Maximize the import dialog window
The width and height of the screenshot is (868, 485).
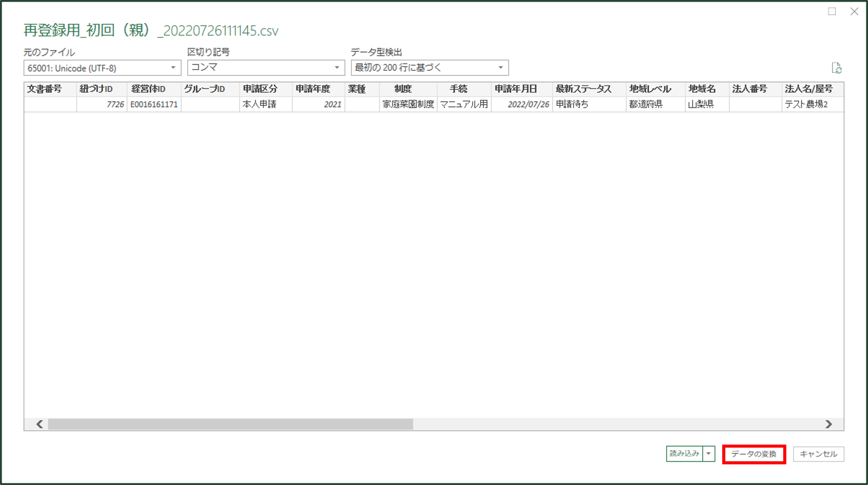click(832, 12)
